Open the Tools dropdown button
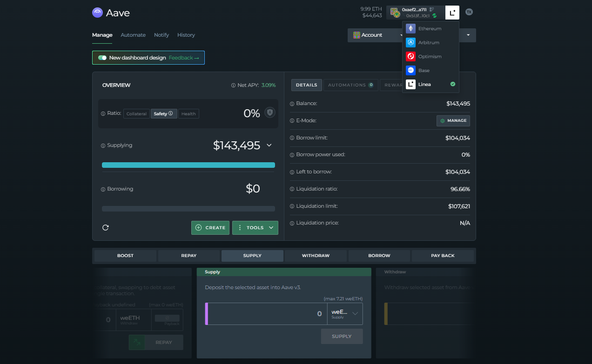 pos(255,228)
